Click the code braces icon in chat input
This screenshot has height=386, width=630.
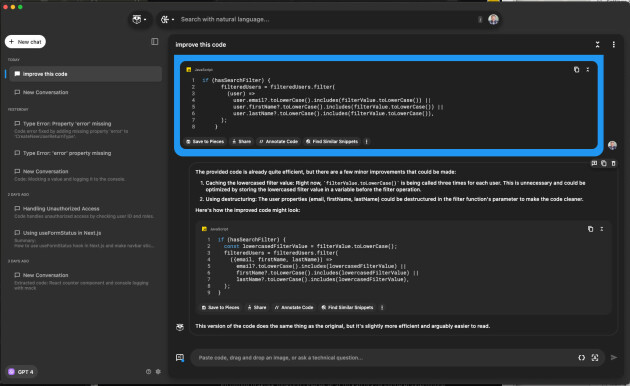(581, 357)
